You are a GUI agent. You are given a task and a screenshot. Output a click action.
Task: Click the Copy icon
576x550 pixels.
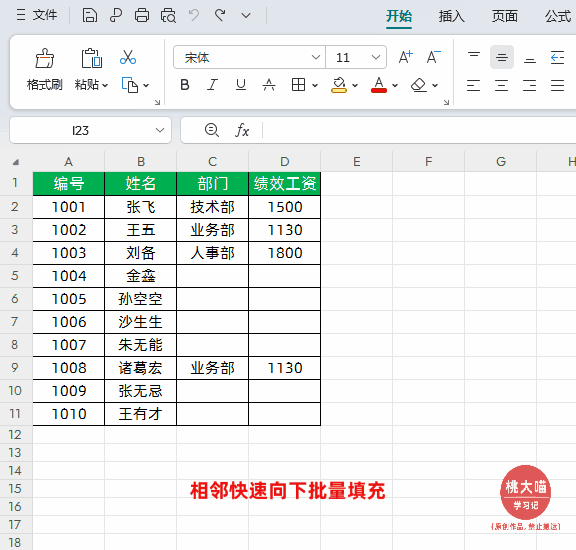130,85
